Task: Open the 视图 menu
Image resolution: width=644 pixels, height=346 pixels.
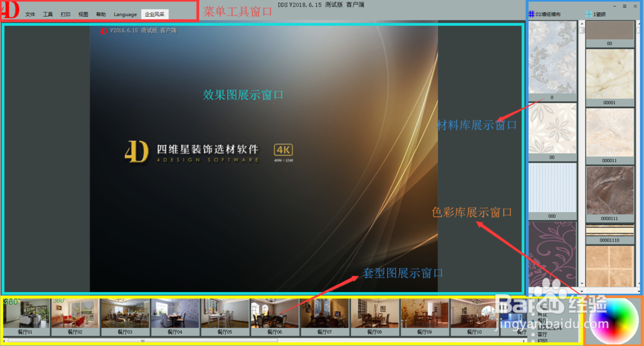Action: (x=83, y=14)
